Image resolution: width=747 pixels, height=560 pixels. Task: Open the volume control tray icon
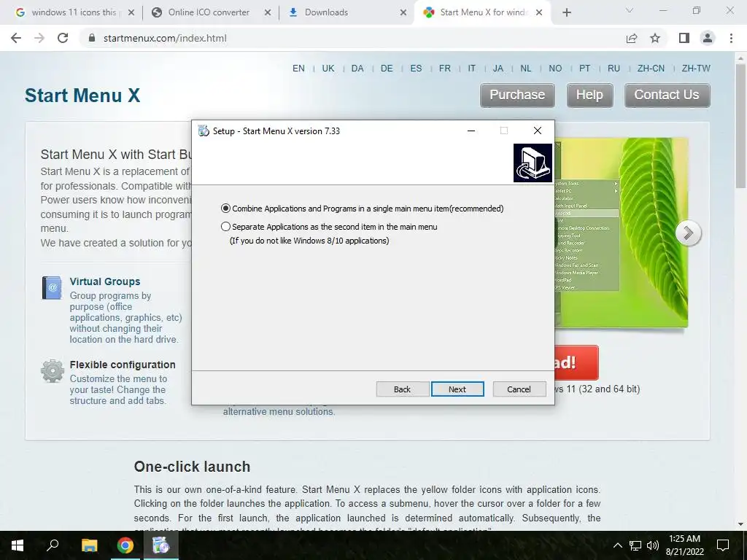click(653, 545)
